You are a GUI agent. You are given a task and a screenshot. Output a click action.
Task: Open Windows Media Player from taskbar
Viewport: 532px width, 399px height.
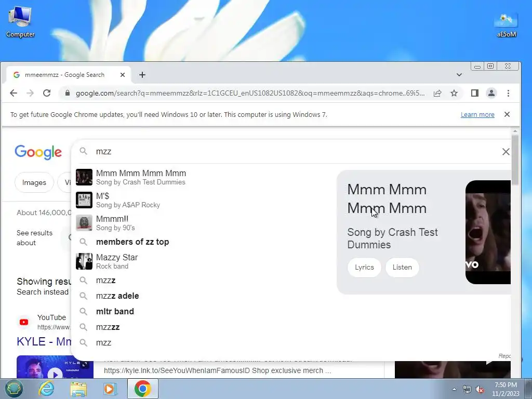[x=110, y=389]
